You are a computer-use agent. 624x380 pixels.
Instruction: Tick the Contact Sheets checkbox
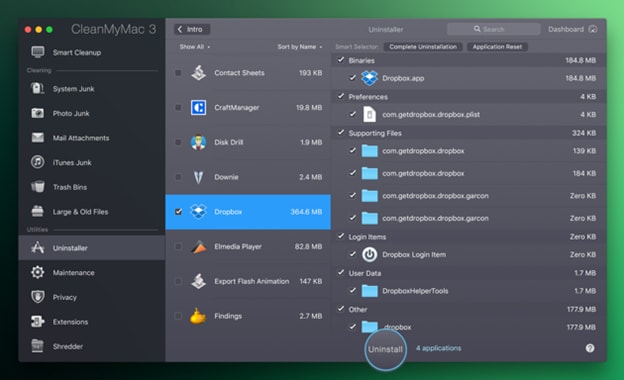178,73
